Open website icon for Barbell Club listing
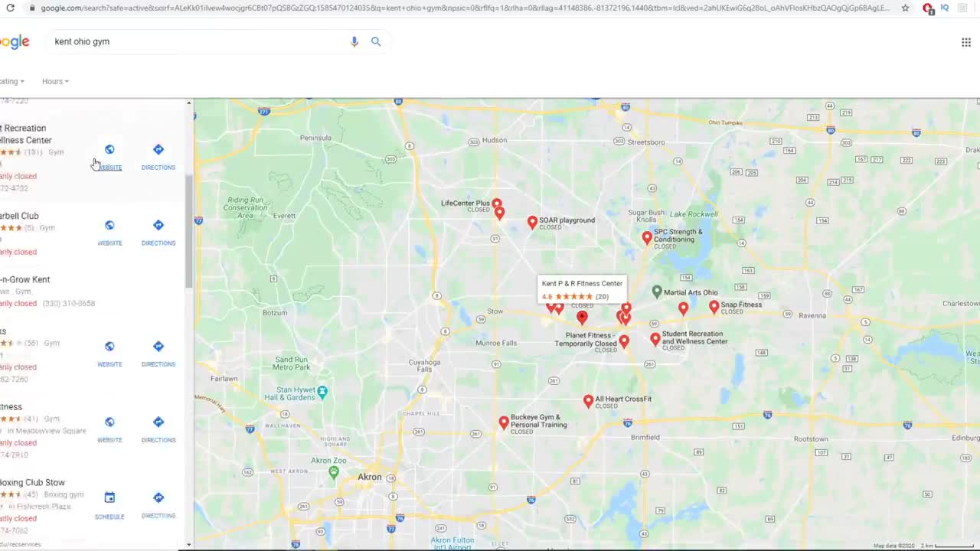Image resolution: width=980 pixels, height=551 pixels. click(x=109, y=225)
